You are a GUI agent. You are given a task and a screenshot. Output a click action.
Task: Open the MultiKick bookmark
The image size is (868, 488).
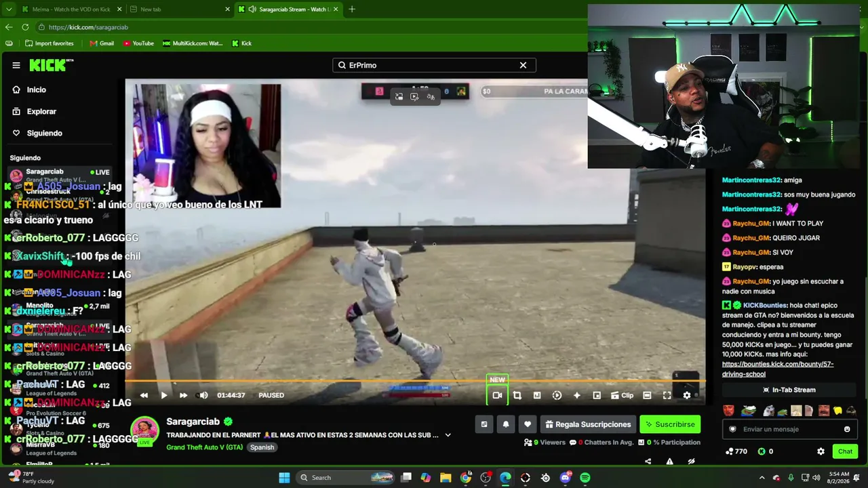click(193, 43)
